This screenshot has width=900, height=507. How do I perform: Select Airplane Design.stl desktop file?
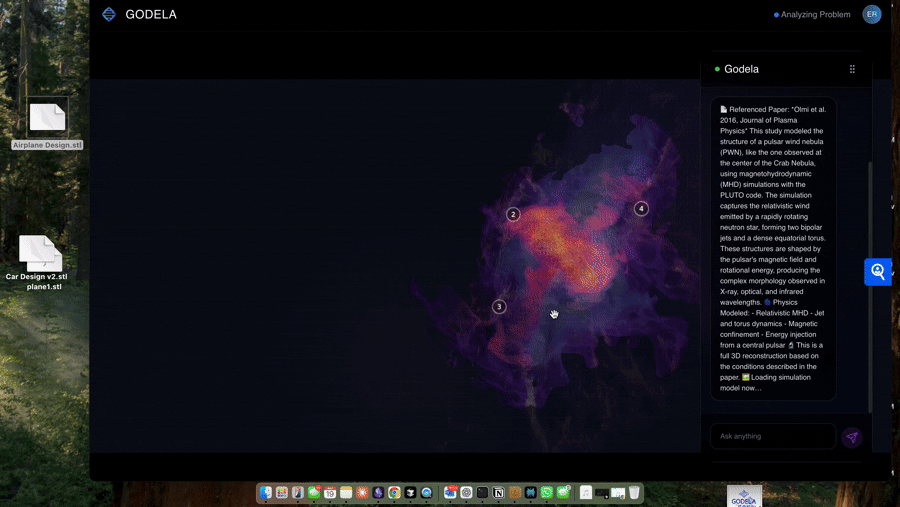click(x=47, y=119)
